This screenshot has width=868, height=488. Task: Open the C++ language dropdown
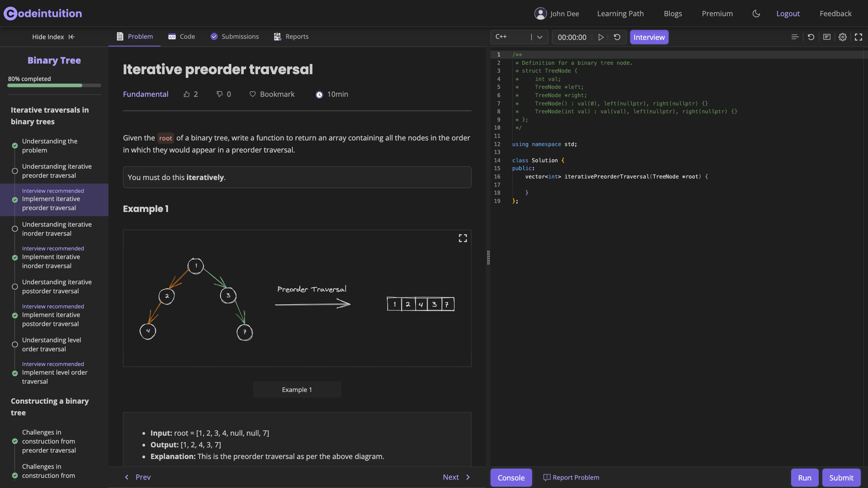[x=519, y=37]
